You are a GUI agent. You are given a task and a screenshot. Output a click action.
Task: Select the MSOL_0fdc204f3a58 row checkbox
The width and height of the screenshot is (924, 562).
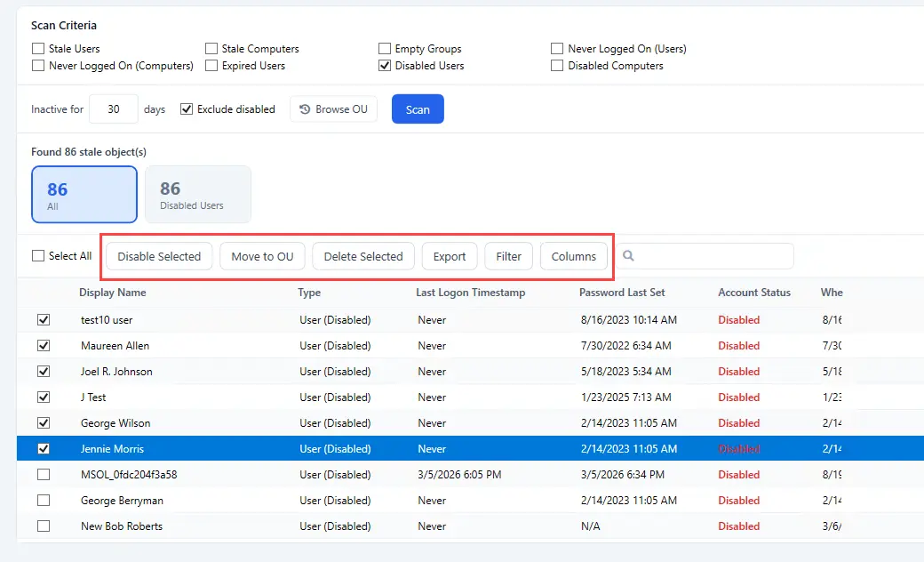(44, 474)
